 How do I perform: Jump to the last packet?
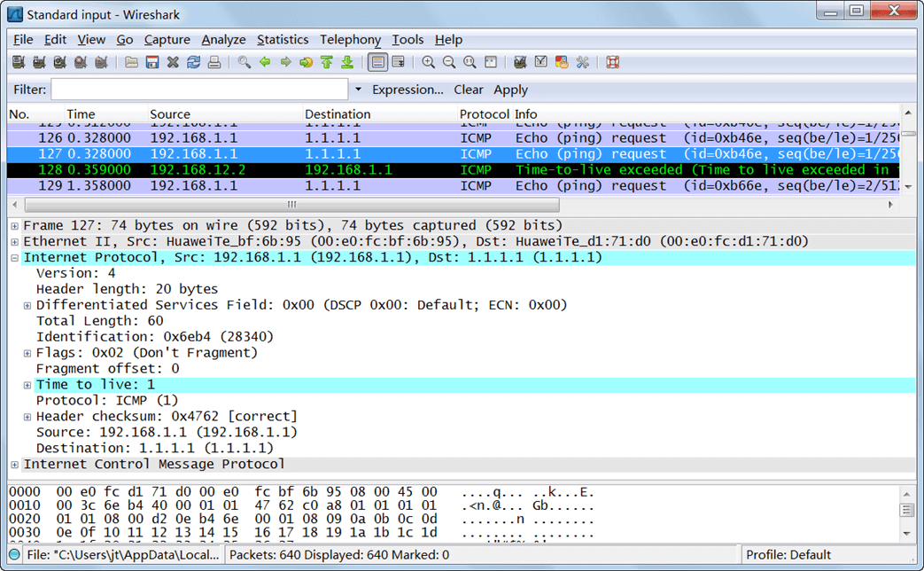347,62
